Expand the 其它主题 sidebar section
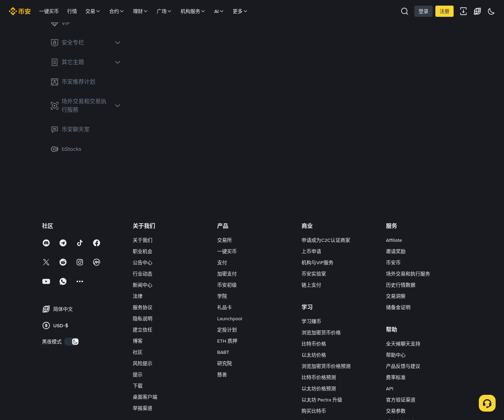 tap(85, 62)
